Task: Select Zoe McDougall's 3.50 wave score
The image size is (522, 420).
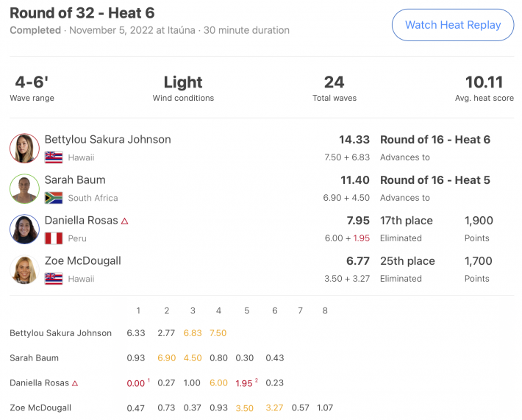Action: [244, 408]
